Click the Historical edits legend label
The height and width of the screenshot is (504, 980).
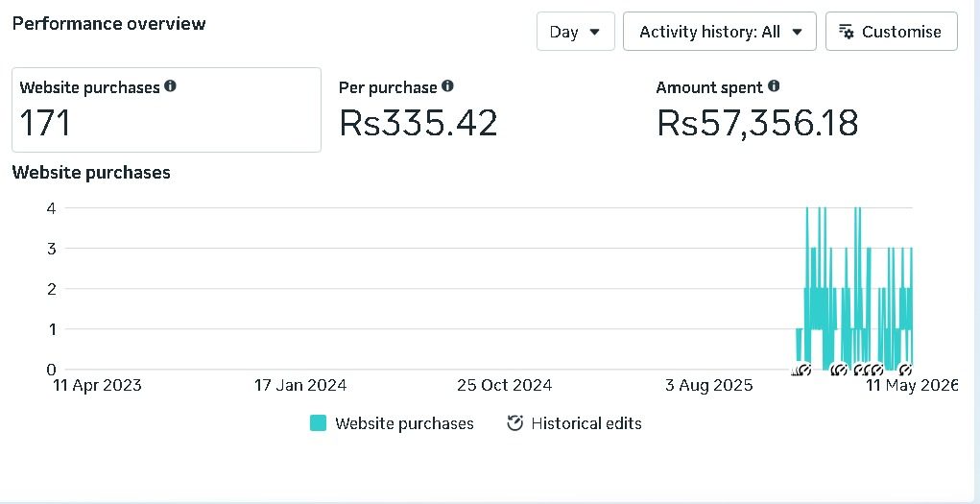coord(586,423)
